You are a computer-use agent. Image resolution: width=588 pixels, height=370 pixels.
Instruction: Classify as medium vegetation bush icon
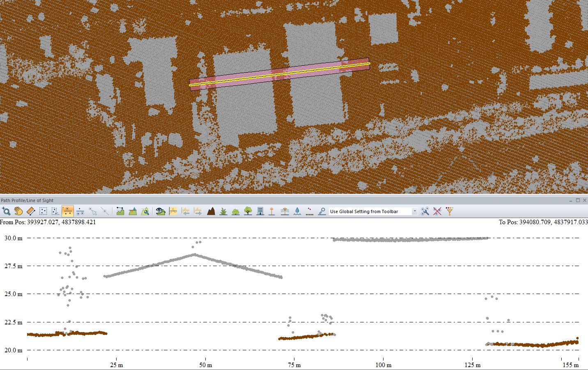236,211
